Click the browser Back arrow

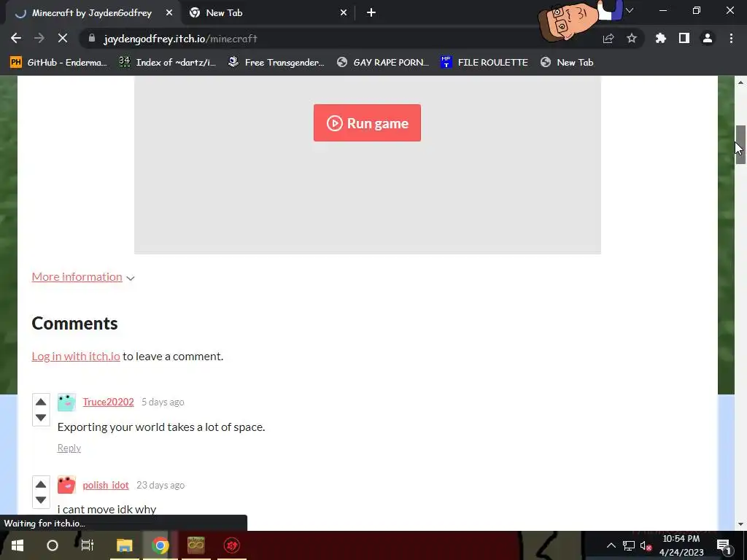click(x=16, y=39)
